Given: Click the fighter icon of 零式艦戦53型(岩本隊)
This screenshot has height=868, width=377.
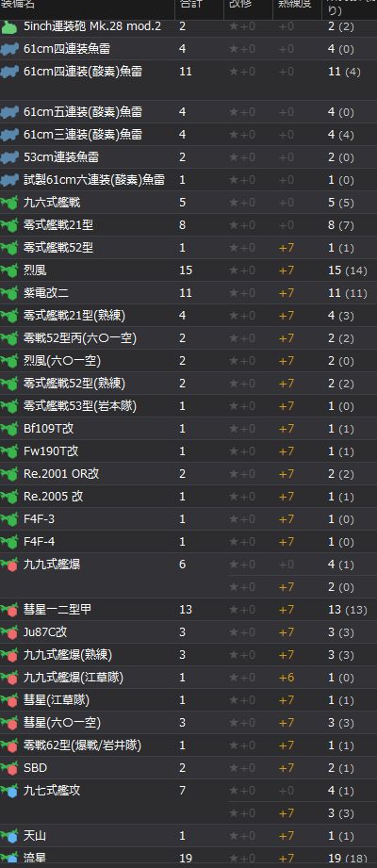Looking at the screenshot, I should 8,407.
